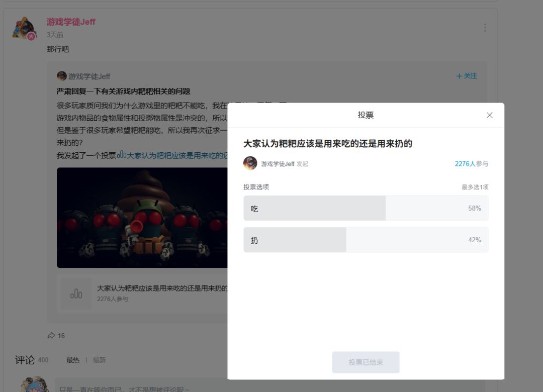Open 游戏学徒Jeff avatar in poll dialog
Viewport: 543px width, 392px height.
(250, 163)
